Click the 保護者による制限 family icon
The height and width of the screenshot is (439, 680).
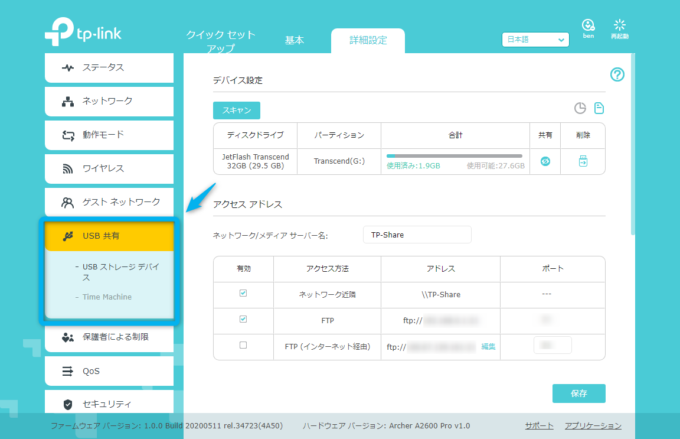67,337
